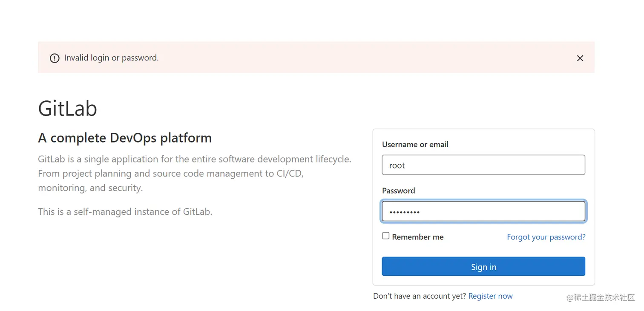Click the "Remember me" label text
Screen dimensions: 644x311
(x=417, y=237)
